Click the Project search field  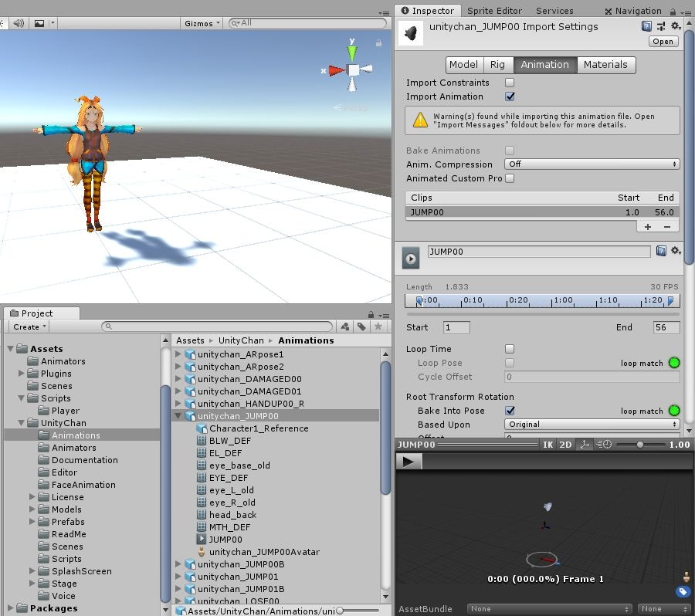(x=217, y=327)
